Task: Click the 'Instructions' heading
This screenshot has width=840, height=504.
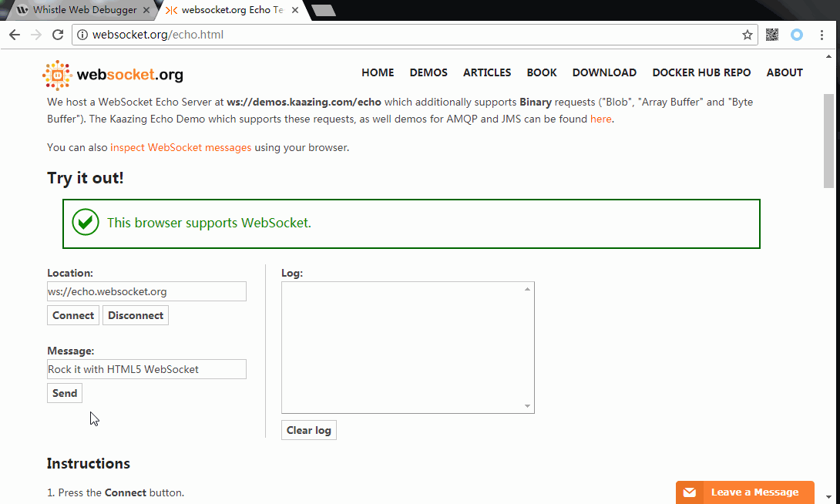Action: click(x=89, y=463)
